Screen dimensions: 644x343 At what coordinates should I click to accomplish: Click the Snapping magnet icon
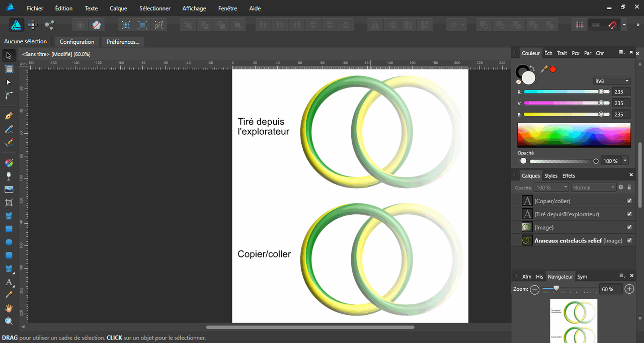tap(612, 25)
